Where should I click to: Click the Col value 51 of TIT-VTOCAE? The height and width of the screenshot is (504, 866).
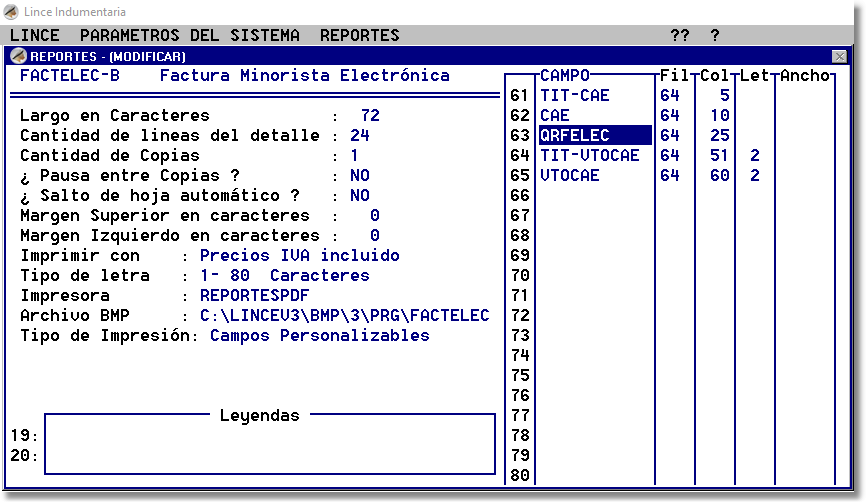click(x=720, y=155)
